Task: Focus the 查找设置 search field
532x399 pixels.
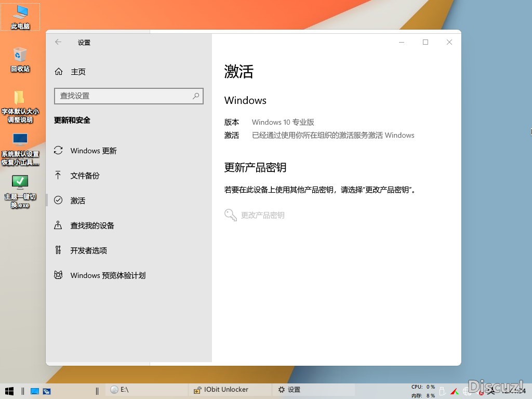Action: click(x=129, y=96)
